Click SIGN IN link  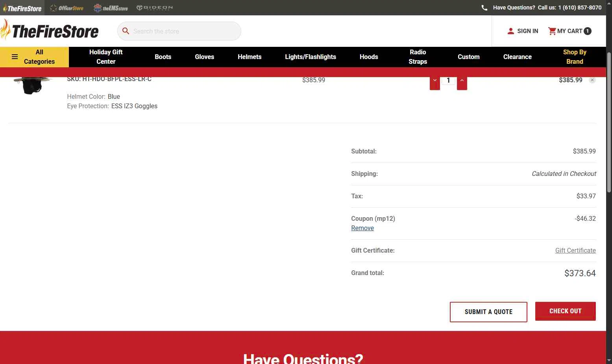click(x=528, y=31)
